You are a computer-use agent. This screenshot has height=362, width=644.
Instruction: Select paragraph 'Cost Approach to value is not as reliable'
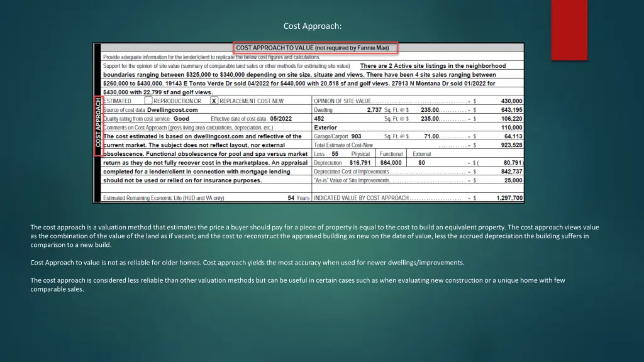[x=247, y=263]
